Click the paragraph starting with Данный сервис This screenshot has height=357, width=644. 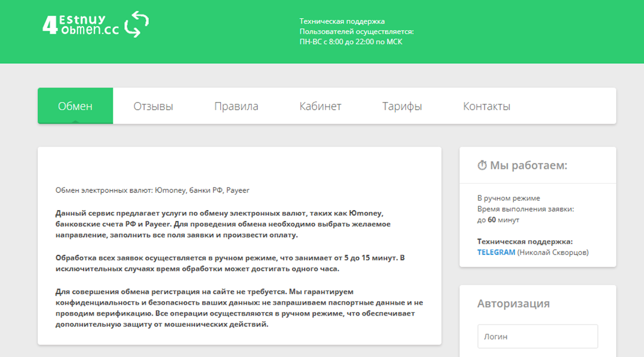pos(223,224)
